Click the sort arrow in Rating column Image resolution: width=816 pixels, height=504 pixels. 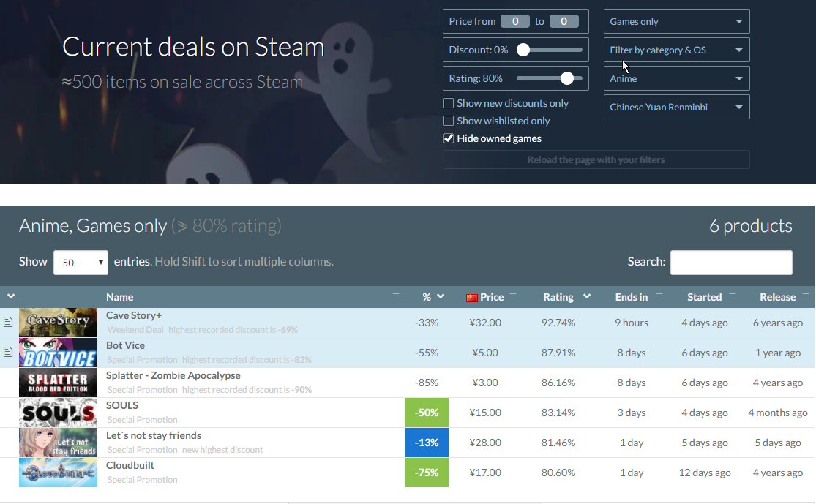tap(587, 296)
